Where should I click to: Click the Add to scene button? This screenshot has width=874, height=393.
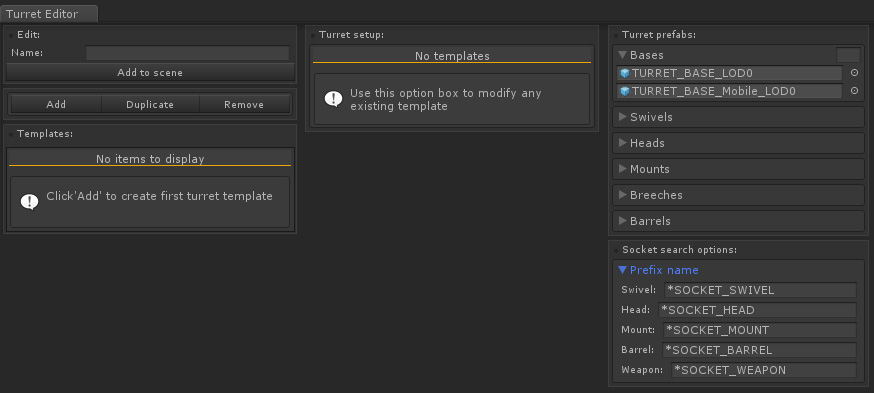click(150, 72)
